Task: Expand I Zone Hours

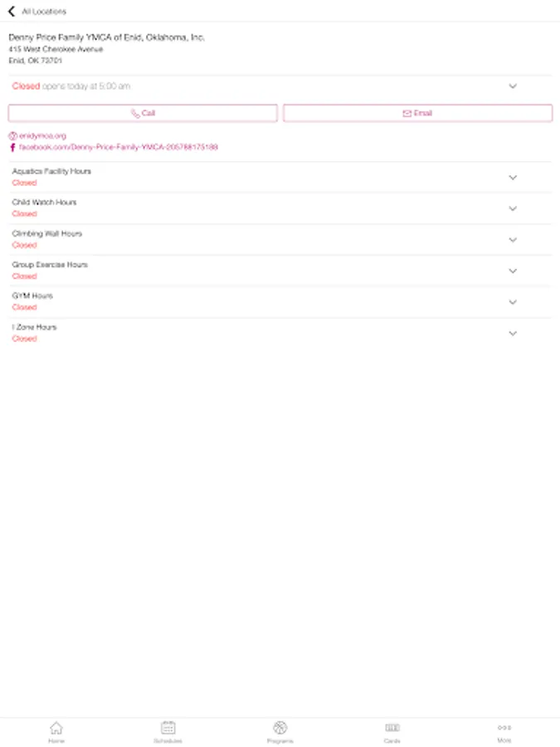Action: [x=513, y=334]
